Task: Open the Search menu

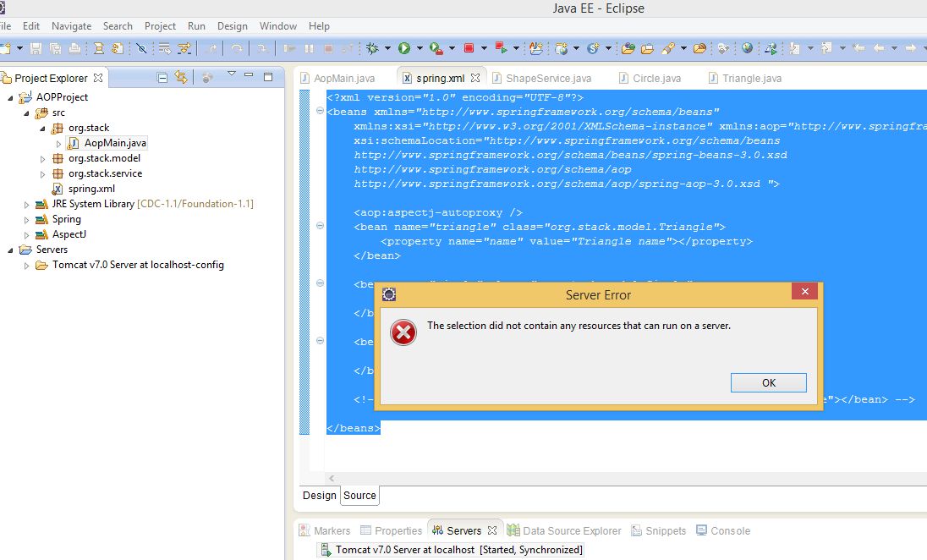Action: click(118, 26)
